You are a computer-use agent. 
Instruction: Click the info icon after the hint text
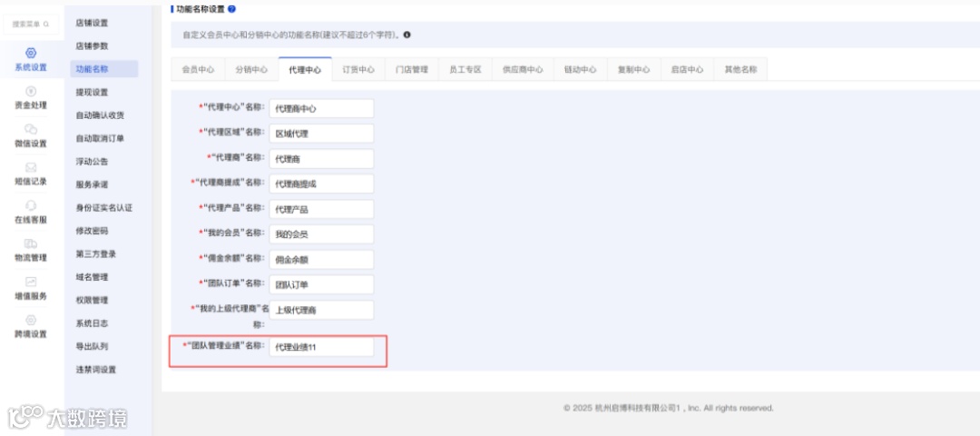[407, 35]
